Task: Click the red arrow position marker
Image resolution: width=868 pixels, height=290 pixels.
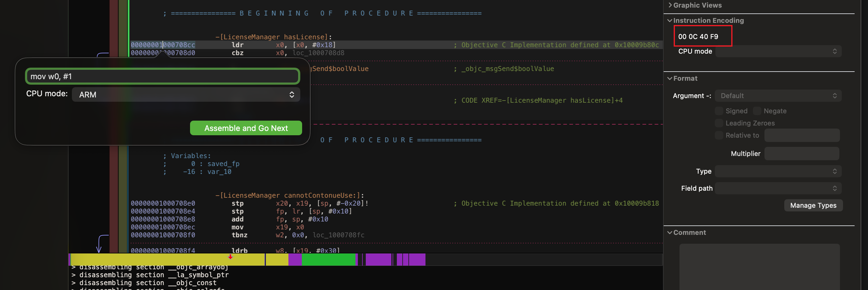Action: [x=231, y=257]
